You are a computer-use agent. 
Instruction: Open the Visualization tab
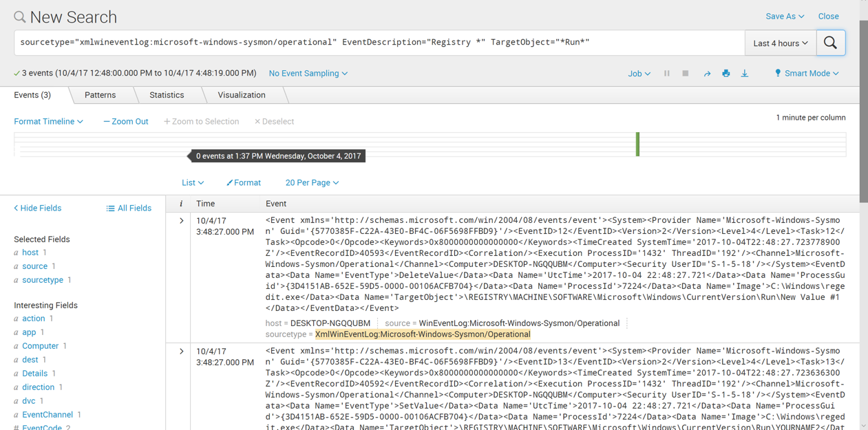point(242,95)
